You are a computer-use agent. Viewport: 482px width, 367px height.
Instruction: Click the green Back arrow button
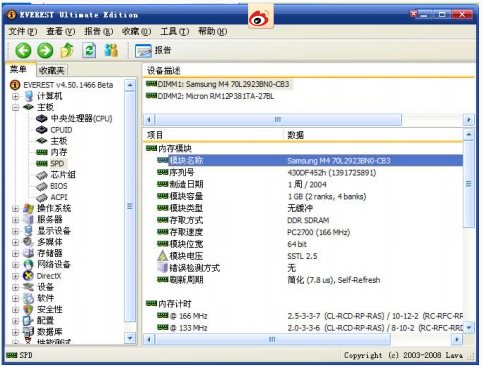coord(23,51)
